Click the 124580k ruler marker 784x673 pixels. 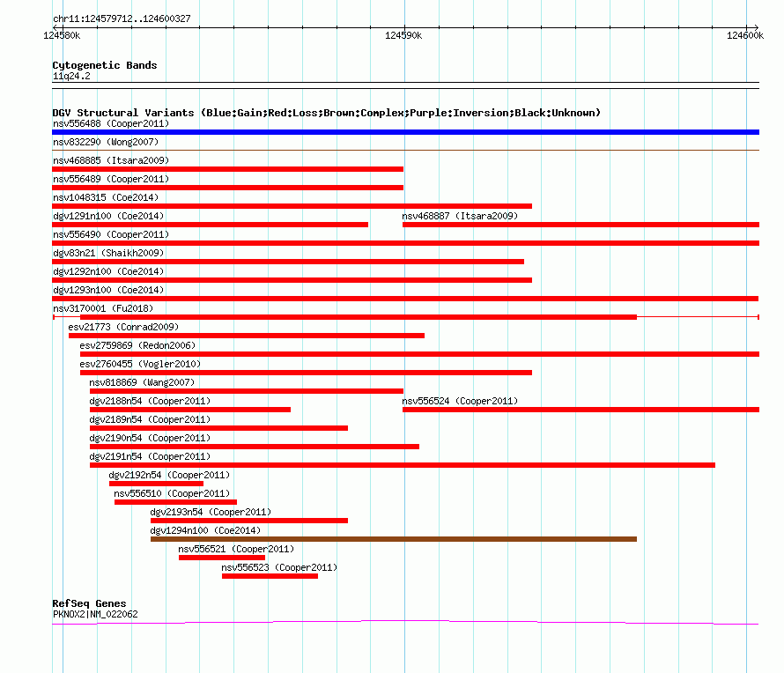pyautogui.click(x=62, y=35)
